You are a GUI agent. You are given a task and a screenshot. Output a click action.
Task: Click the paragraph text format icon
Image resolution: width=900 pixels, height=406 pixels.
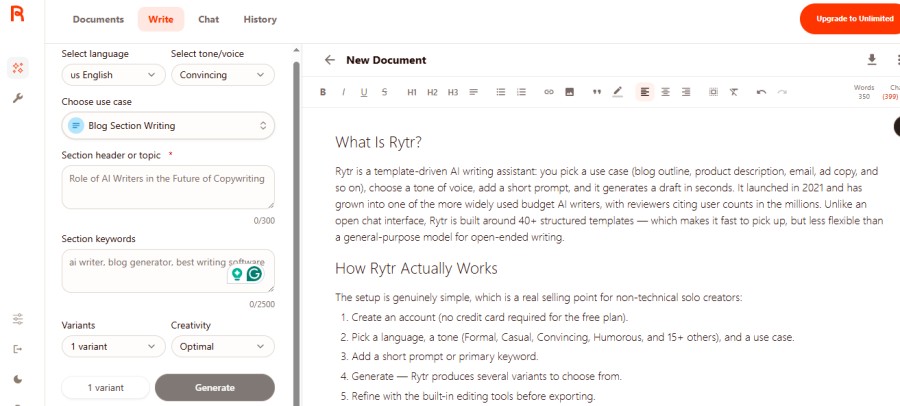pyautogui.click(x=474, y=92)
